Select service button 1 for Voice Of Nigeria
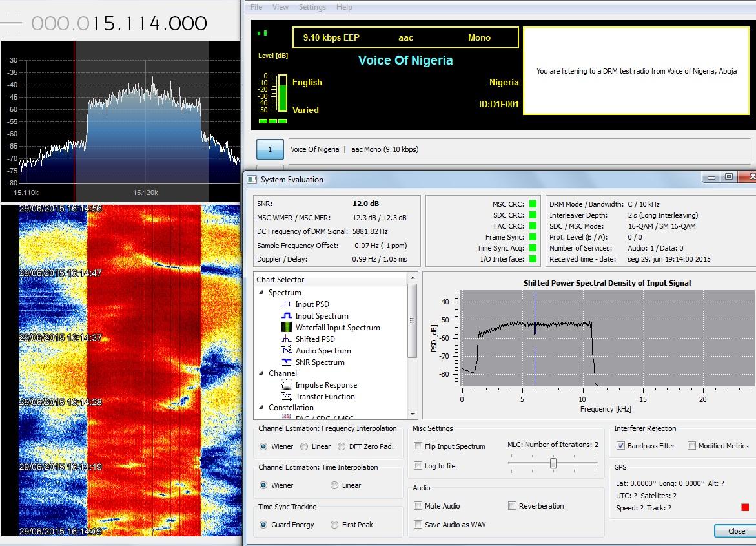The image size is (756, 546). pyautogui.click(x=270, y=149)
